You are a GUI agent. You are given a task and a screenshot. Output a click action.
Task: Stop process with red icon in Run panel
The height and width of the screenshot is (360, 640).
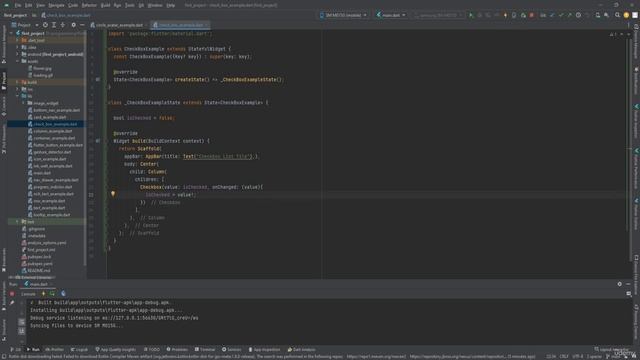(x=12, y=294)
